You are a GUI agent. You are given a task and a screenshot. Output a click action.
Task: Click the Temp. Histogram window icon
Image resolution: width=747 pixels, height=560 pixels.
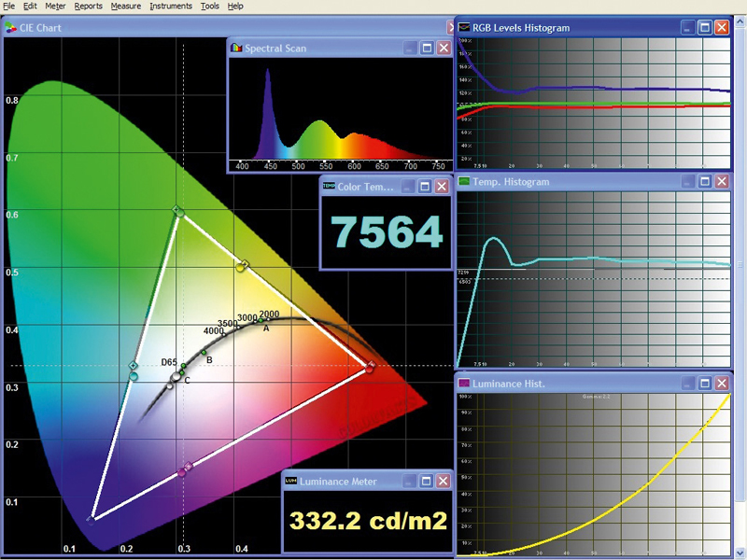tap(463, 181)
